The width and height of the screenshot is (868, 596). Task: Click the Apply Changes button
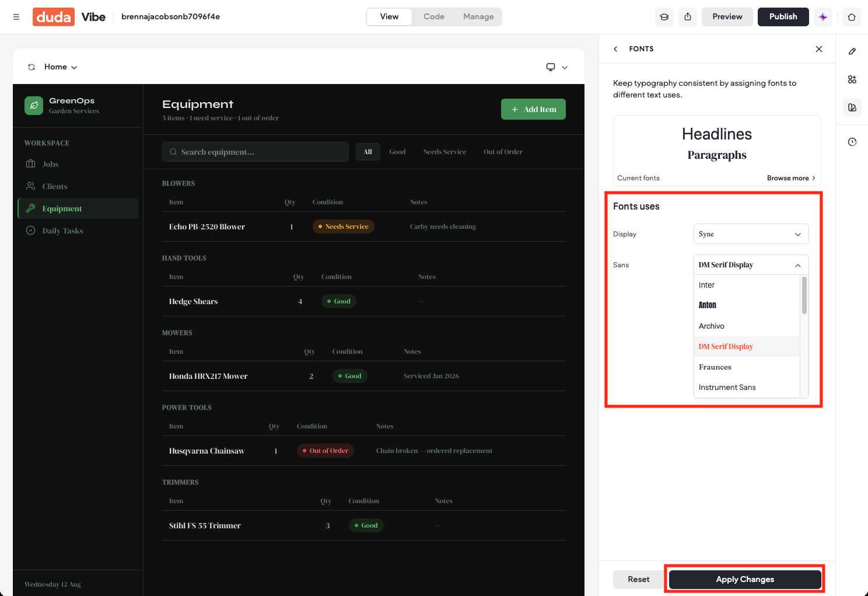[x=745, y=580]
